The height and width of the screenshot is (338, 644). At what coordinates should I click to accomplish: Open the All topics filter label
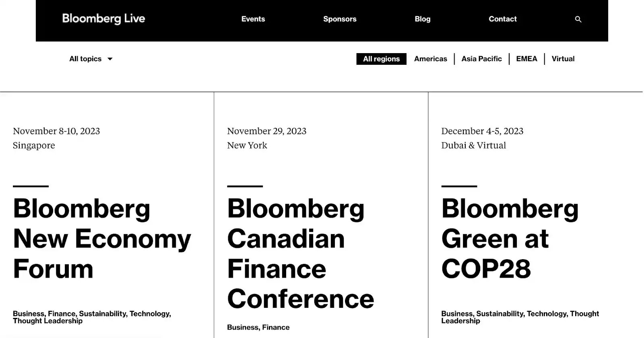click(85, 59)
